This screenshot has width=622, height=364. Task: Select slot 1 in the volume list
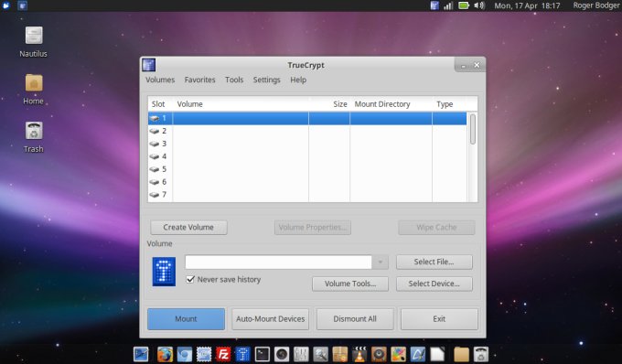[x=307, y=118]
